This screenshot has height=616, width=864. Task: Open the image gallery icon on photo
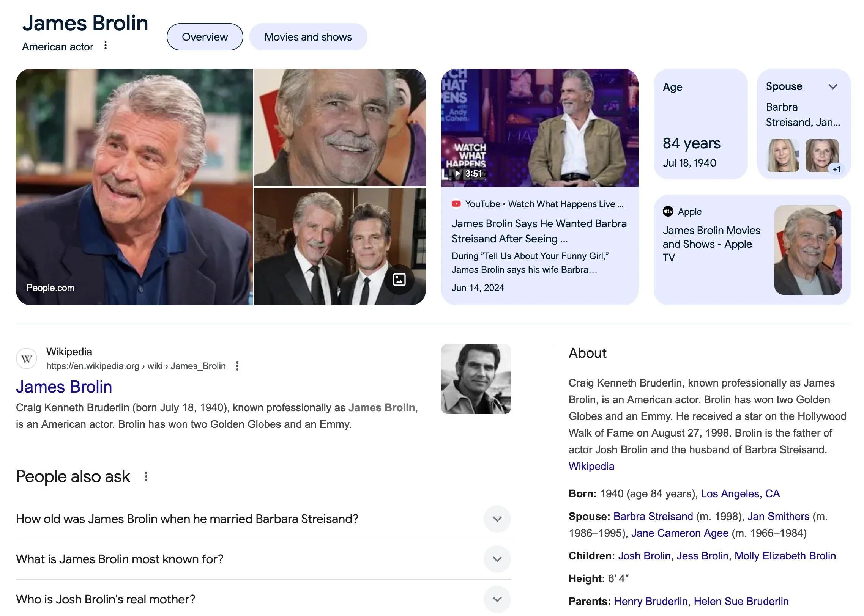[x=399, y=280]
